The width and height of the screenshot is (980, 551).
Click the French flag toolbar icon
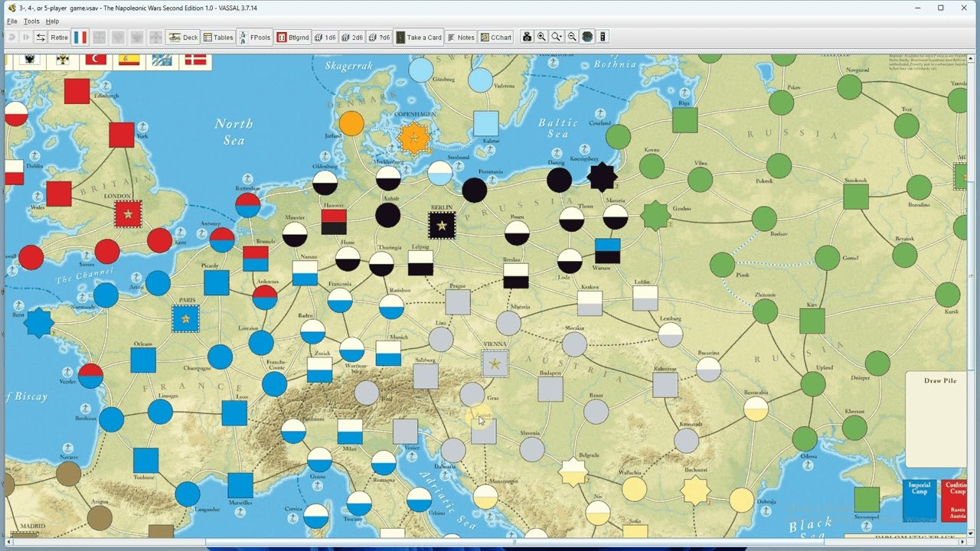(80, 37)
